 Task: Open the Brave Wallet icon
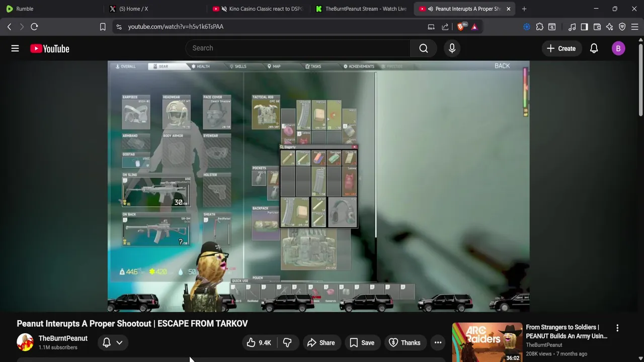tap(597, 27)
